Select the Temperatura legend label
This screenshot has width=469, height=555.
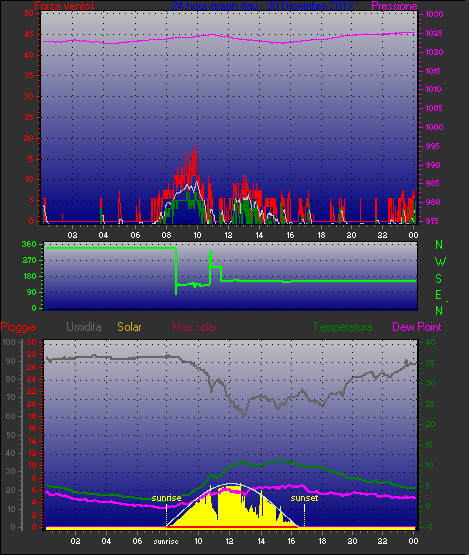tap(342, 327)
